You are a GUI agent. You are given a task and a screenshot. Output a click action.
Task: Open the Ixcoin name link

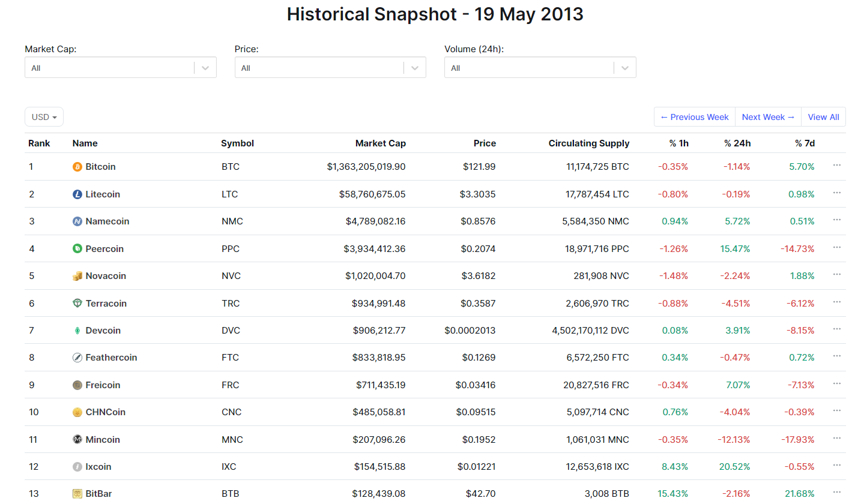98,467
